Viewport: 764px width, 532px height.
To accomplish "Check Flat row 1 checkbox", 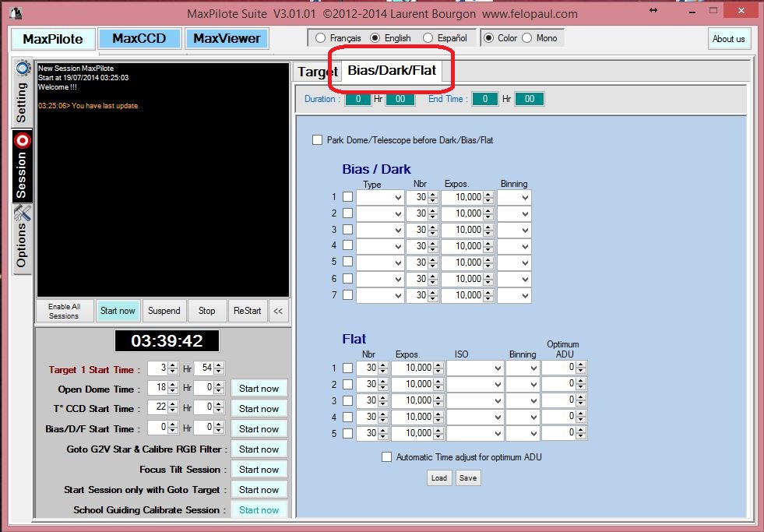I will 347,368.
